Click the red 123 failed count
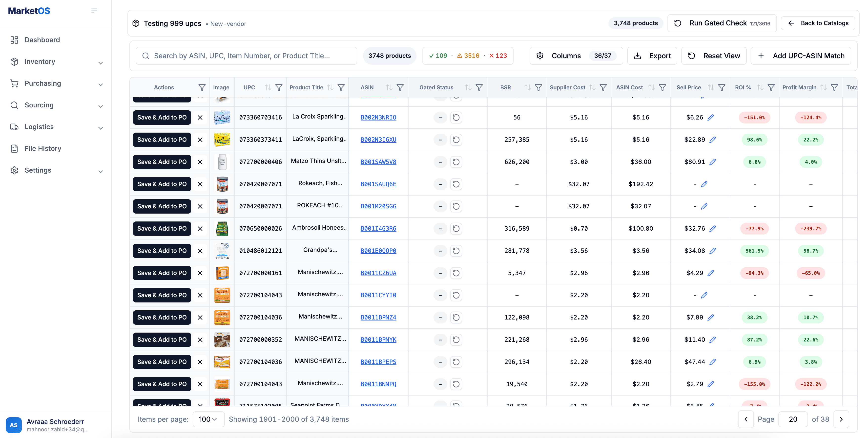The image size is (868, 438). tap(498, 56)
